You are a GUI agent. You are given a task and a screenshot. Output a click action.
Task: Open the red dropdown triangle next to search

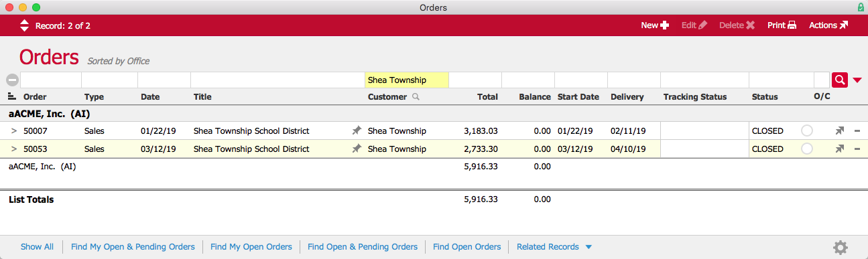click(857, 80)
